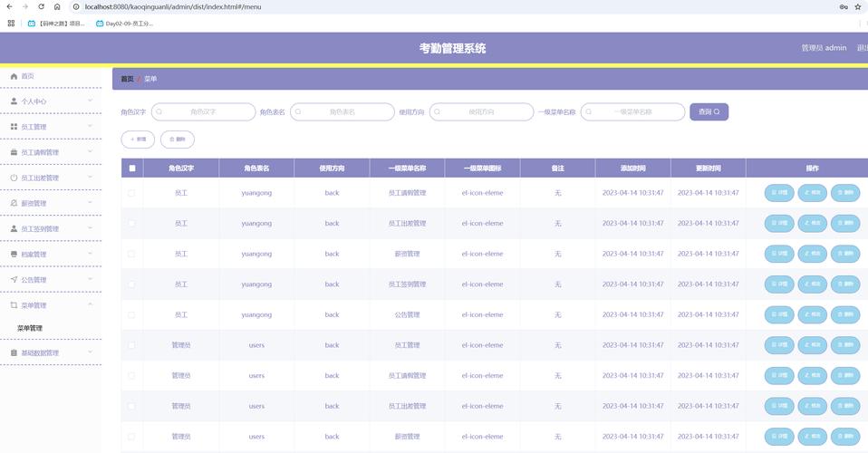Click the power icon beside 员工出差管理
868x453 pixels.
[14, 178]
